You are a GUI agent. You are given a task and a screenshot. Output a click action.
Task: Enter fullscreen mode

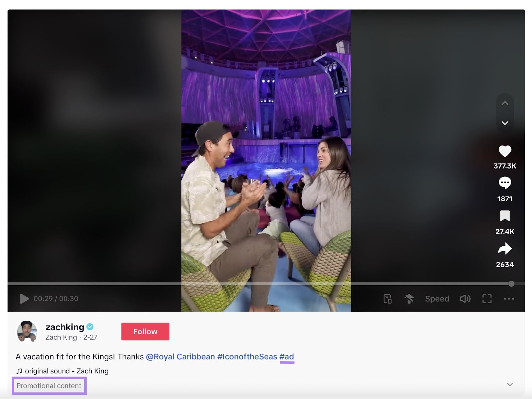(x=487, y=299)
